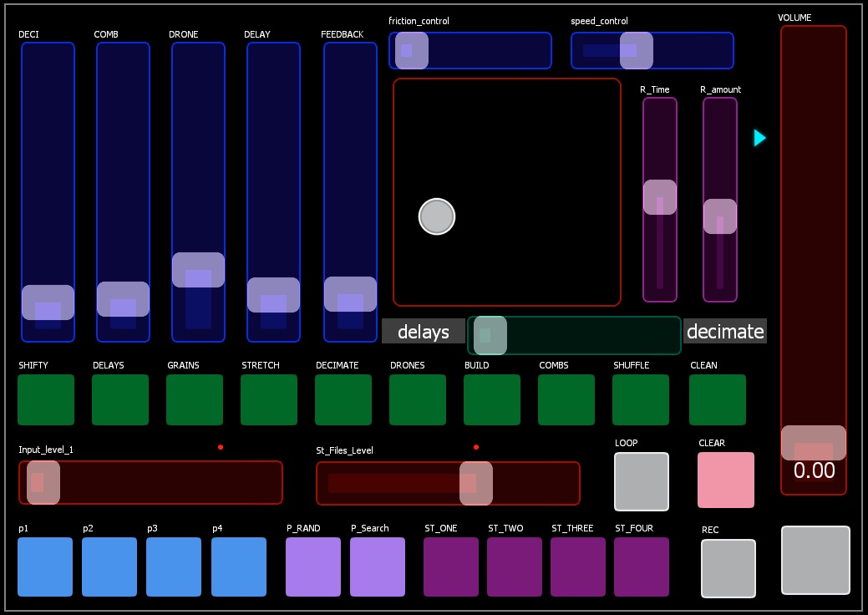Click the FEEDBACK vertical slider handle
This screenshot has width=868, height=615.
350,294
